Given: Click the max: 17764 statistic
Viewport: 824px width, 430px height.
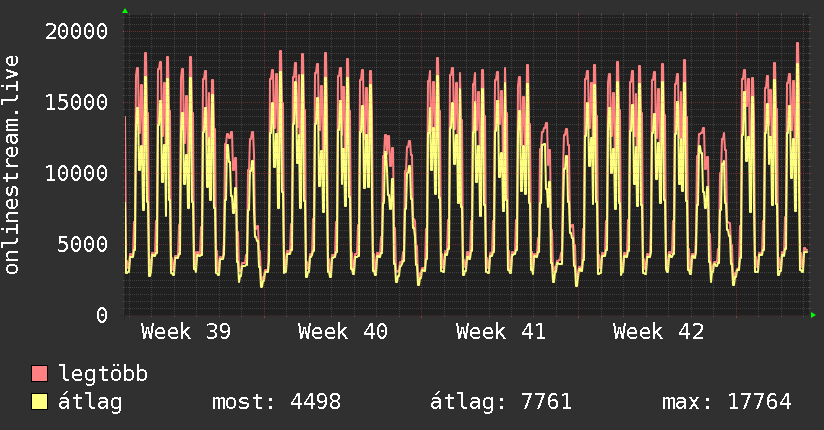Looking at the screenshot, I should [x=727, y=402].
